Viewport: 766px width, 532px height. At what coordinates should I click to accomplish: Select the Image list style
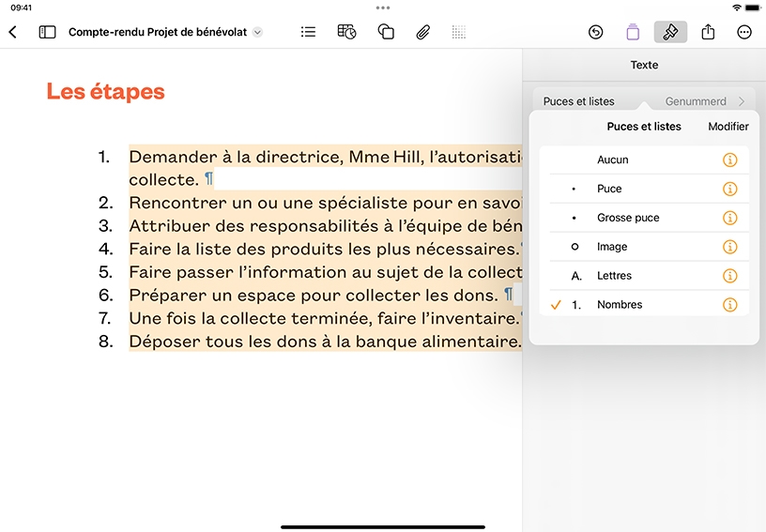[x=644, y=247]
